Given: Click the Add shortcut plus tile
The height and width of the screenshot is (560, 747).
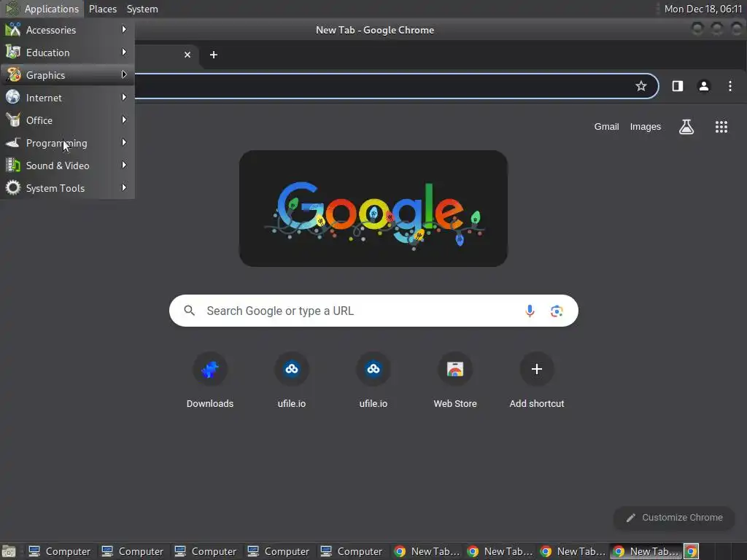Looking at the screenshot, I should pyautogui.click(x=536, y=381).
